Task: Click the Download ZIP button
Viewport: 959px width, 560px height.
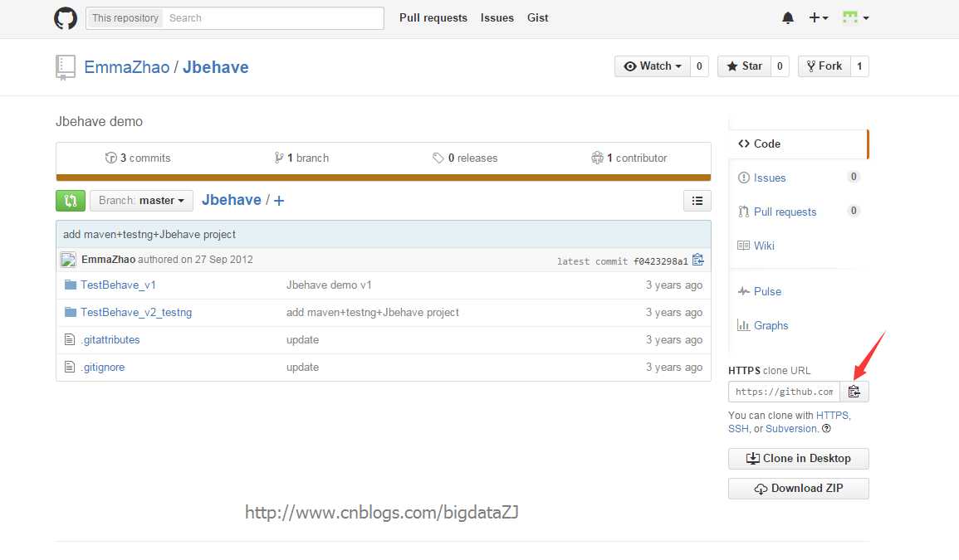Action: point(798,489)
